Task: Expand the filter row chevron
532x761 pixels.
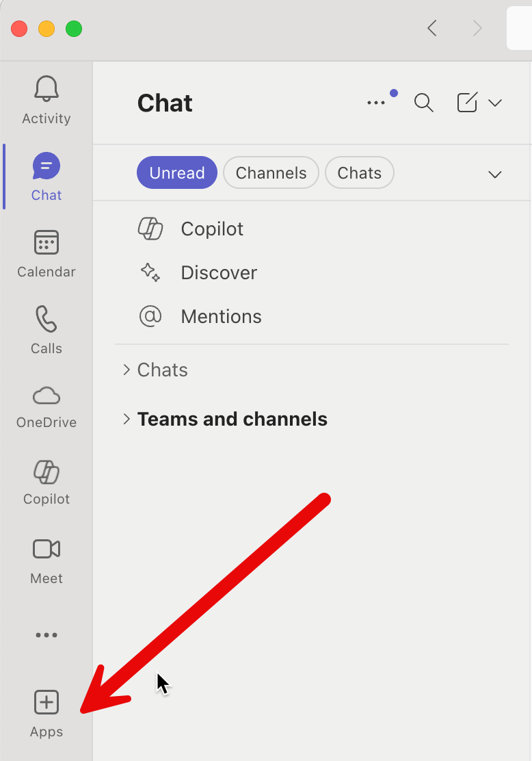Action: (x=495, y=174)
